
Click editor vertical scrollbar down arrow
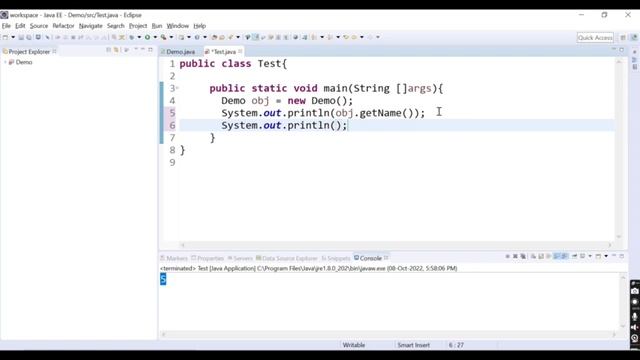(619, 237)
